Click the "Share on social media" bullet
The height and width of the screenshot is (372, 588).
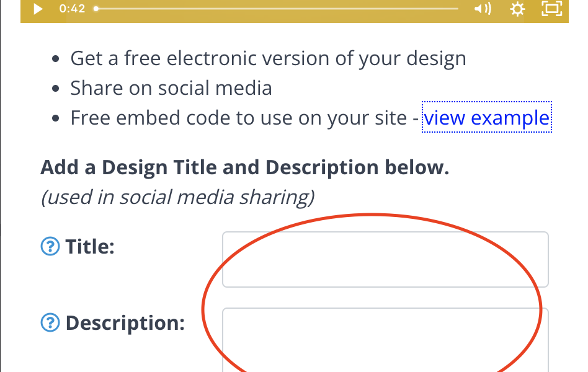(x=171, y=88)
